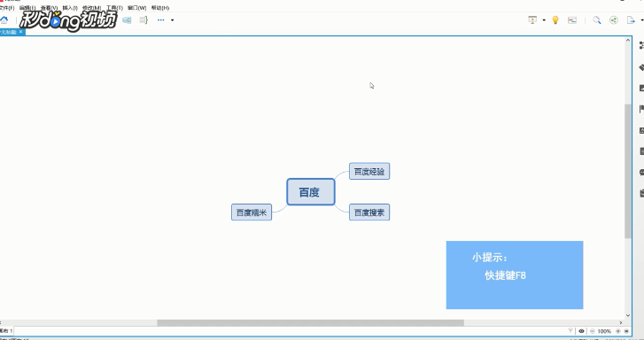Image resolution: width=644 pixels, height=340 pixels.
Task: Click the boundary icon in toolbar
Action: point(127,20)
